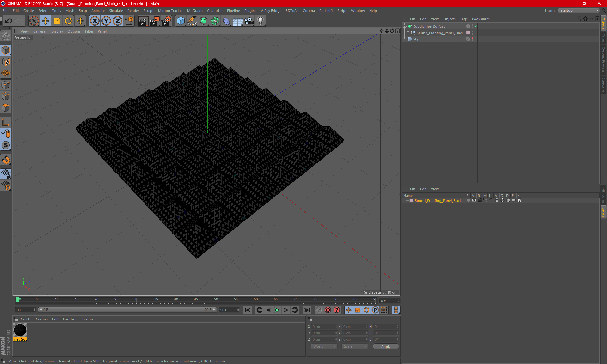Collapse the Subdivision Surface tree node
The image size is (607, 364).
click(405, 27)
